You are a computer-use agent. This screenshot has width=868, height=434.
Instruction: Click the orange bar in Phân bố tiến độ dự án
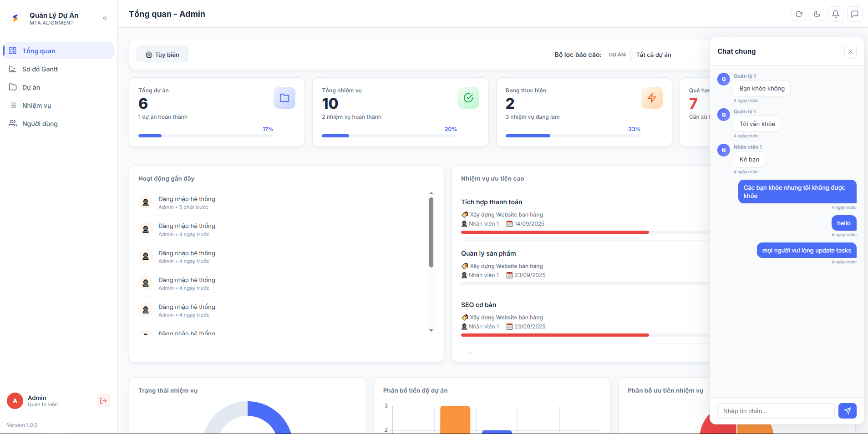point(455,419)
